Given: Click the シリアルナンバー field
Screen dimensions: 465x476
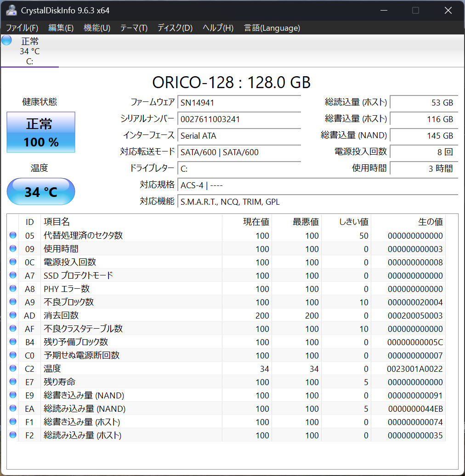Looking at the screenshot, I should 239,119.
